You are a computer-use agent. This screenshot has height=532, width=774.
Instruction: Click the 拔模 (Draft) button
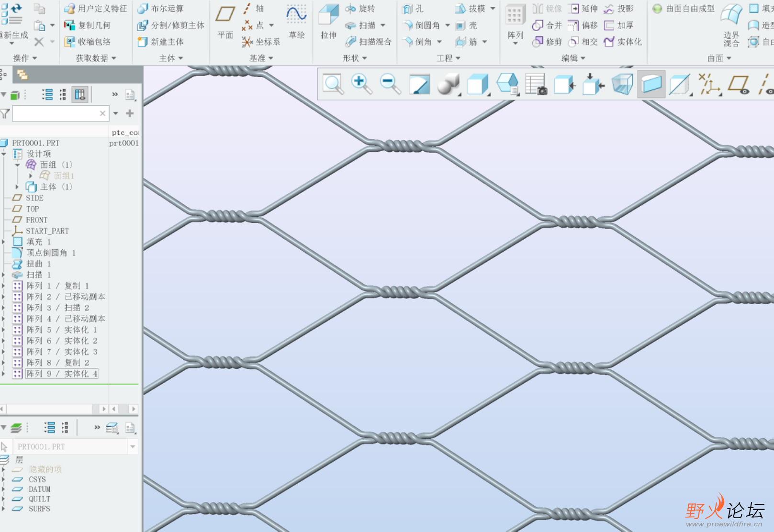click(470, 9)
